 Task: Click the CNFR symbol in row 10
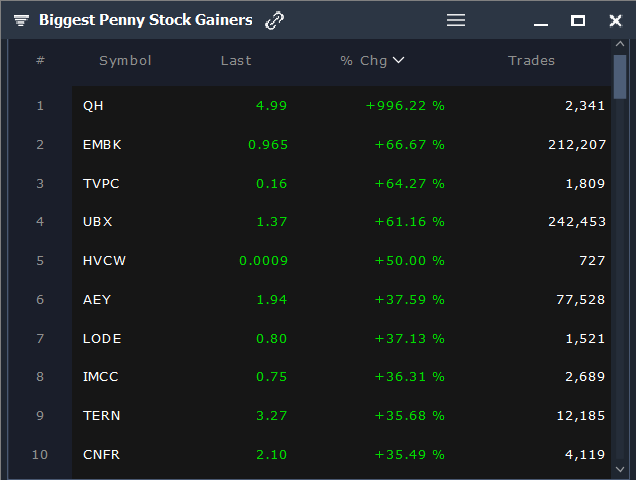(x=102, y=455)
